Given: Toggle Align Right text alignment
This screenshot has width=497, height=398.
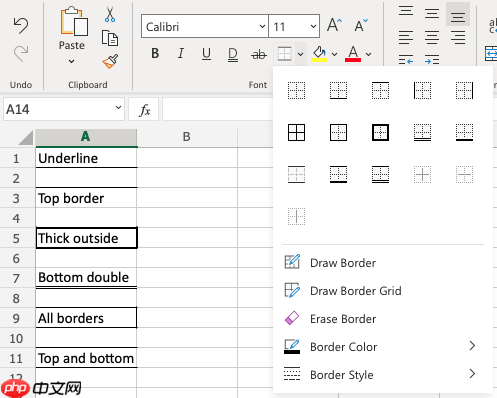Looking at the screenshot, I should 458,38.
